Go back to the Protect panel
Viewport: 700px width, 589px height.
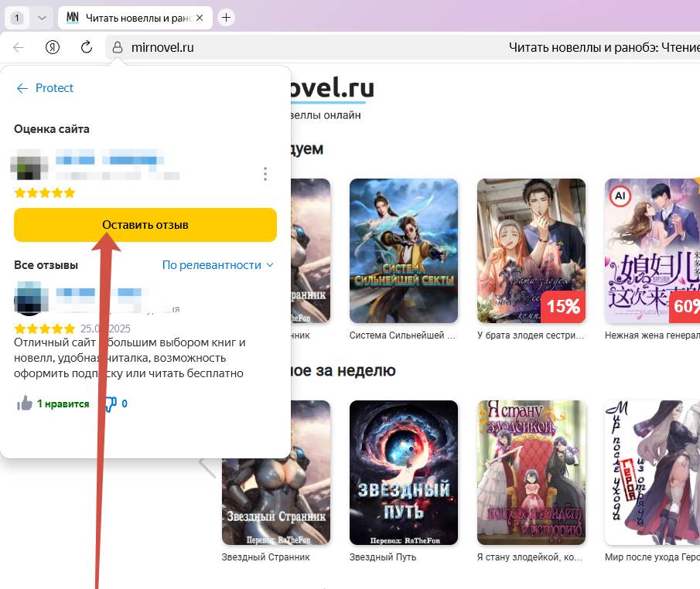pyautogui.click(x=45, y=88)
